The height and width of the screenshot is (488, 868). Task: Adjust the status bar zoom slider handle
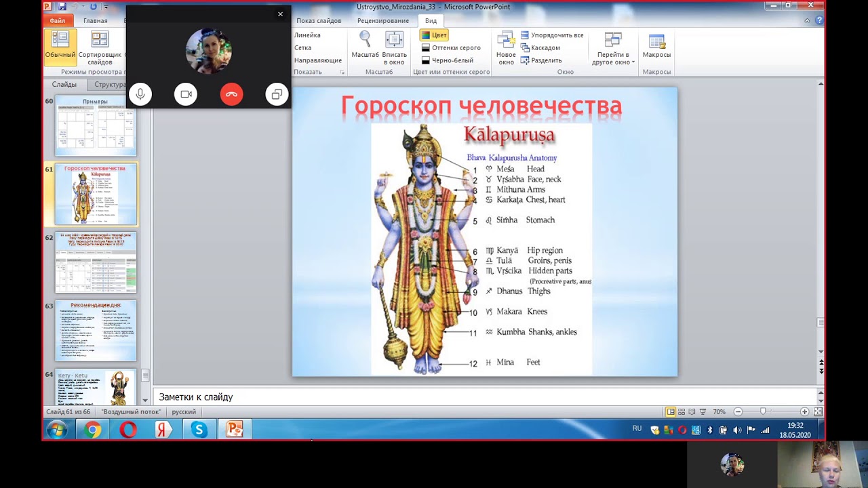tap(763, 411)
